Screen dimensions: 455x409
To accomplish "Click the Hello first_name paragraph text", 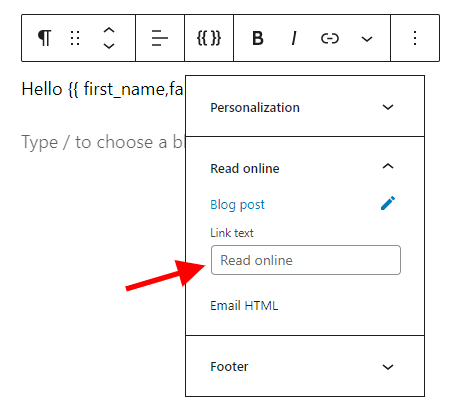I will (x=102, y=89).
